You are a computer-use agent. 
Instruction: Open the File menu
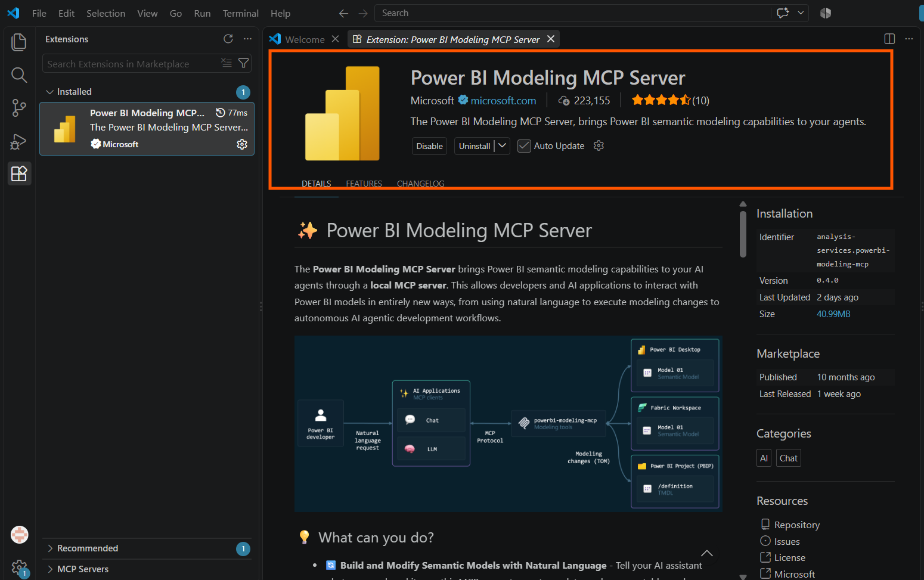click(39, 13)
